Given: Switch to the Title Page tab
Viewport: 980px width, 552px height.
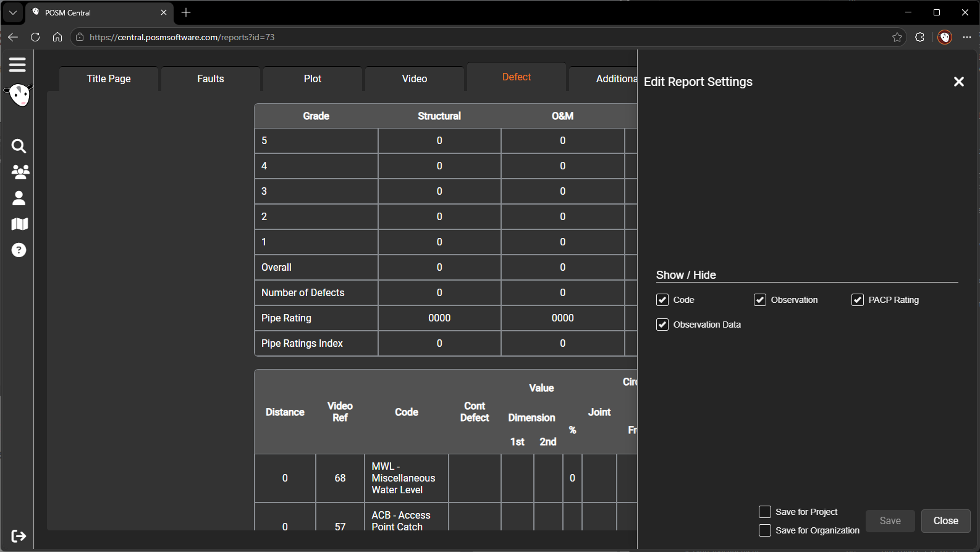Looking at the screenshot, I should pyautogui.click(x=109, y=79).
